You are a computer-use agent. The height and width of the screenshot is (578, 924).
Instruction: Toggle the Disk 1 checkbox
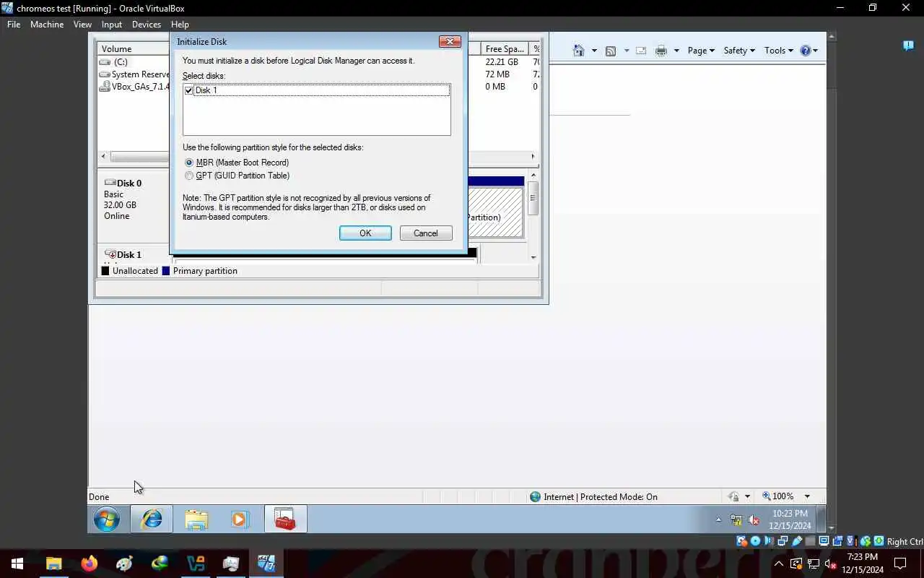click(189, 90)
